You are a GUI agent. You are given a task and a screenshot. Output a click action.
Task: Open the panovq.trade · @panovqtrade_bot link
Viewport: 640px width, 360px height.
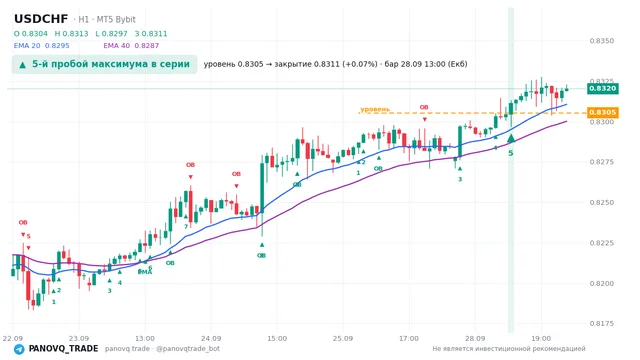[x=162, y=349]
